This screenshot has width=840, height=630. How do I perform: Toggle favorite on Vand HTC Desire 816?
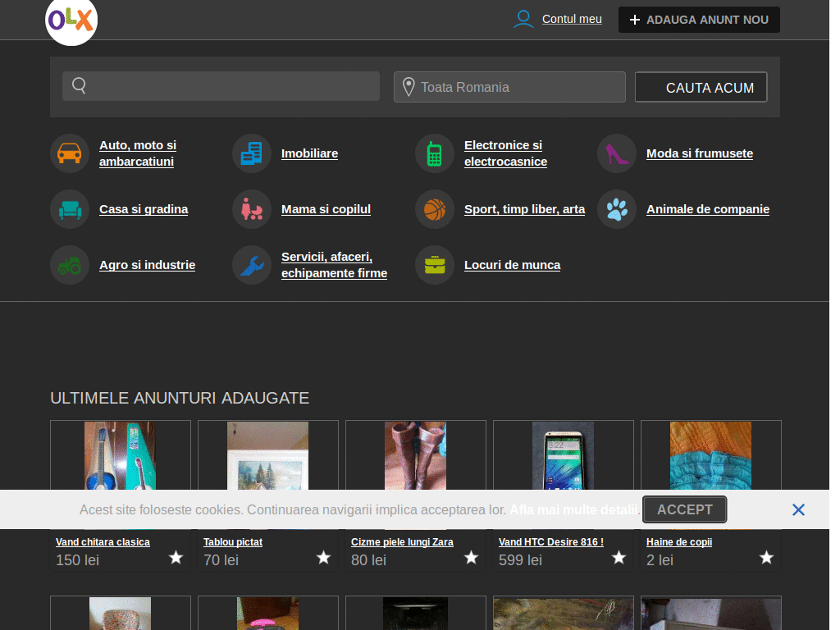(x=619, y=558)
